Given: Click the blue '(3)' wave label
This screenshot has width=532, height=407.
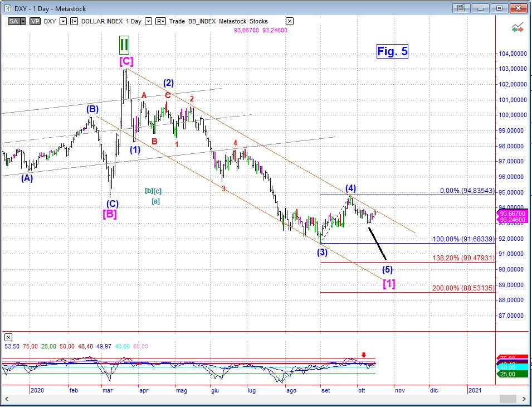Looking at the screenshot, I should (x=323, y=252).
